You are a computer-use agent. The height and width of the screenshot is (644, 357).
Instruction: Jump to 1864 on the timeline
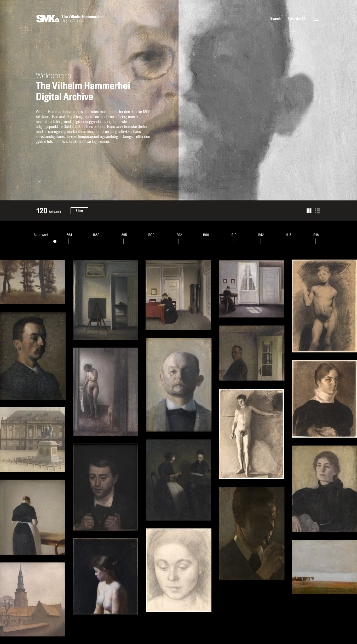68,235
